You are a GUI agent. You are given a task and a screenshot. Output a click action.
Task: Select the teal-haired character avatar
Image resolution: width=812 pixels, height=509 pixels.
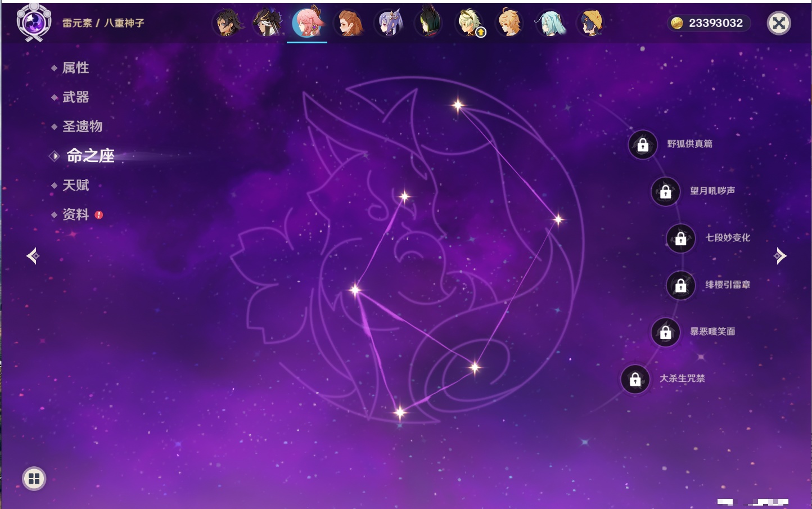pyautogui.click(x=551, y=23)
